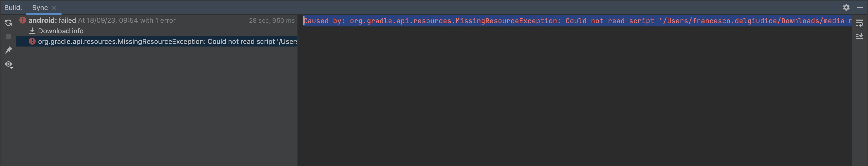
Task: Open the eye-icon view options dropdown
Action: coord(8,64)
